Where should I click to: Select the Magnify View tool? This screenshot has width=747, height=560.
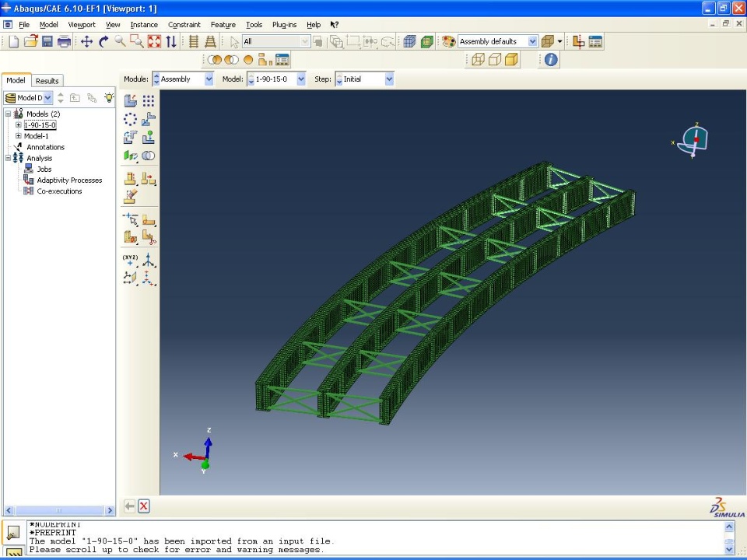(120, 42)
